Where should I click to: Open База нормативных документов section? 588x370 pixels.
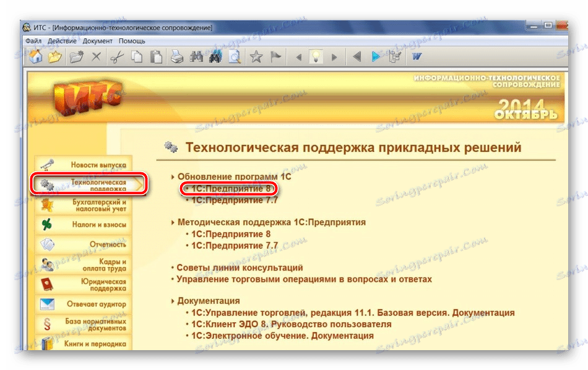(84, 324)
